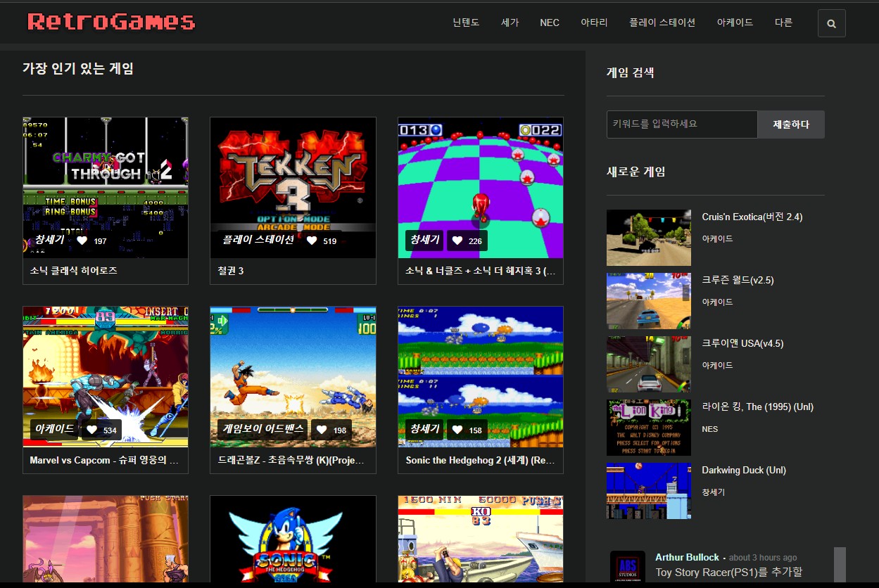Viewport: 879px width, 588px height.
Task: Open 크루이앤 USA sidebar thumbnail
Action: 649,364
